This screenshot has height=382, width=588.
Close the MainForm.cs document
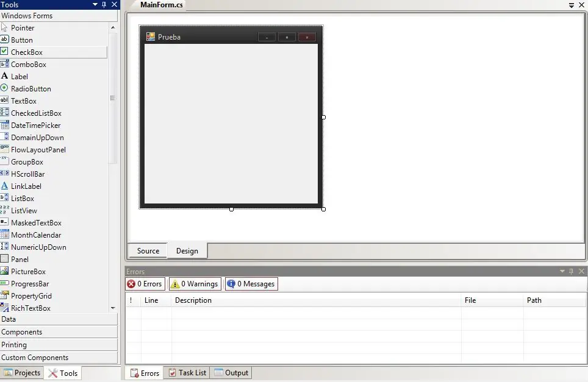coord(582,5)
